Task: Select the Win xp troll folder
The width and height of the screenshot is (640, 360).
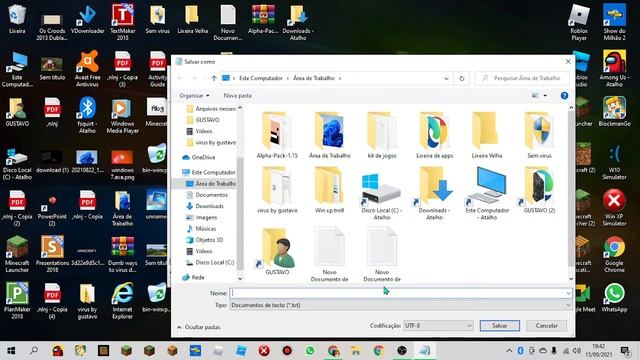Action: (x=329, y=190)
